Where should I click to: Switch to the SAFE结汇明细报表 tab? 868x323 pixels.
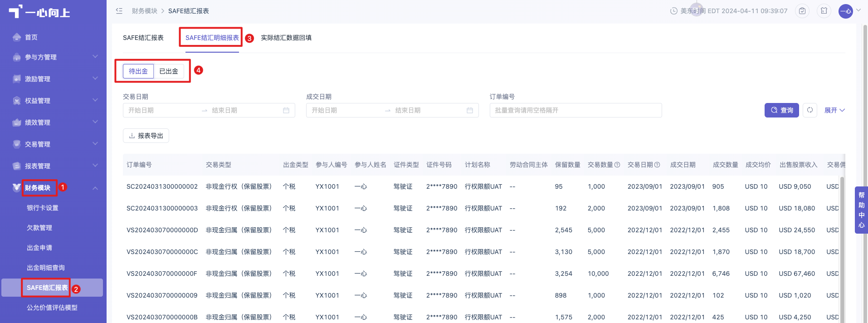[212, 38]
